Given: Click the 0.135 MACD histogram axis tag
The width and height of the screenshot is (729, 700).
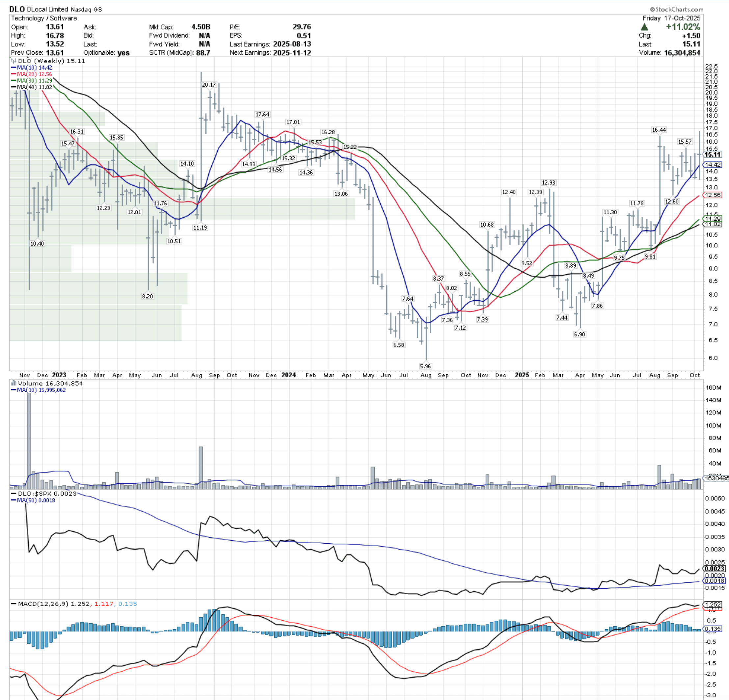Looking at the screenshot, I should [713, 629].
